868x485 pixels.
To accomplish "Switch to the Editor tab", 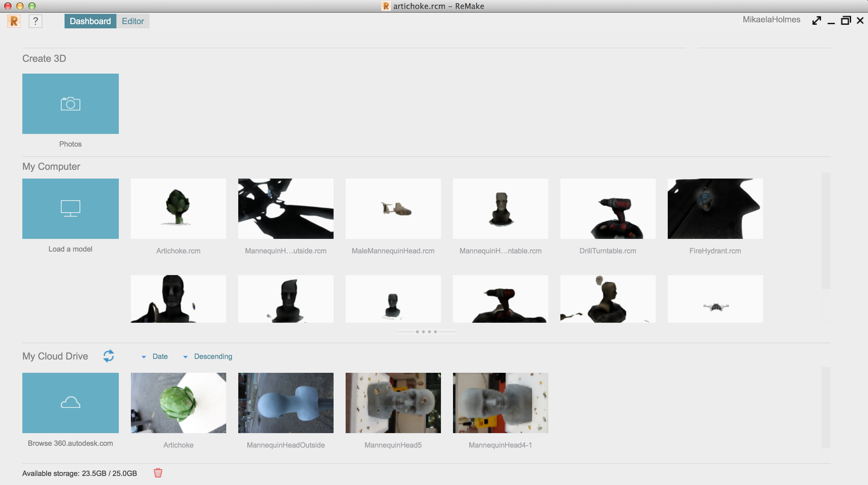I will tap(133, 21).
